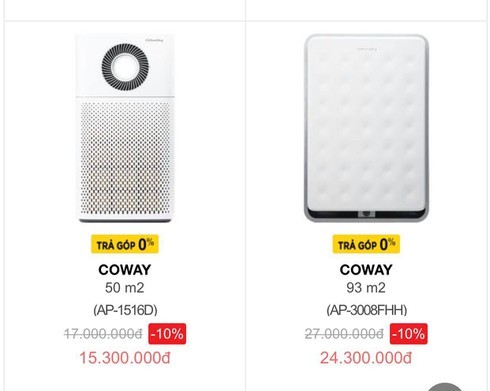Click the black base strip on the AP-3008FHH image

click(x=366, y=213)
